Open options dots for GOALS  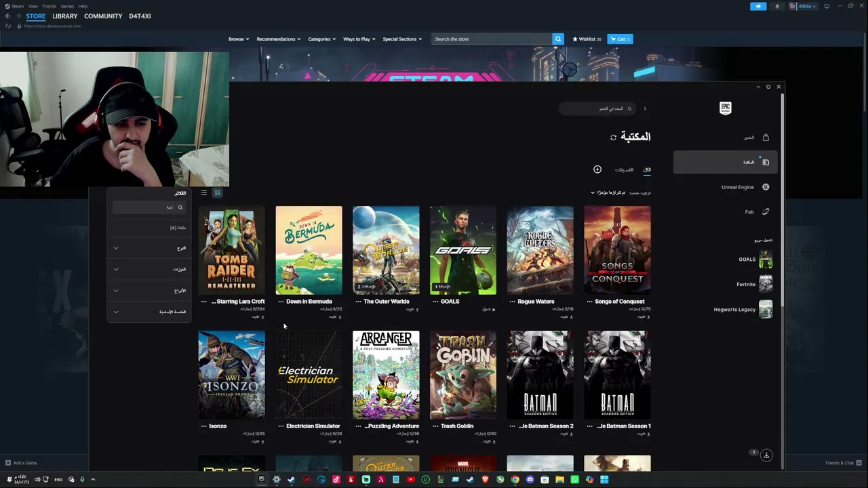(435, 302)
